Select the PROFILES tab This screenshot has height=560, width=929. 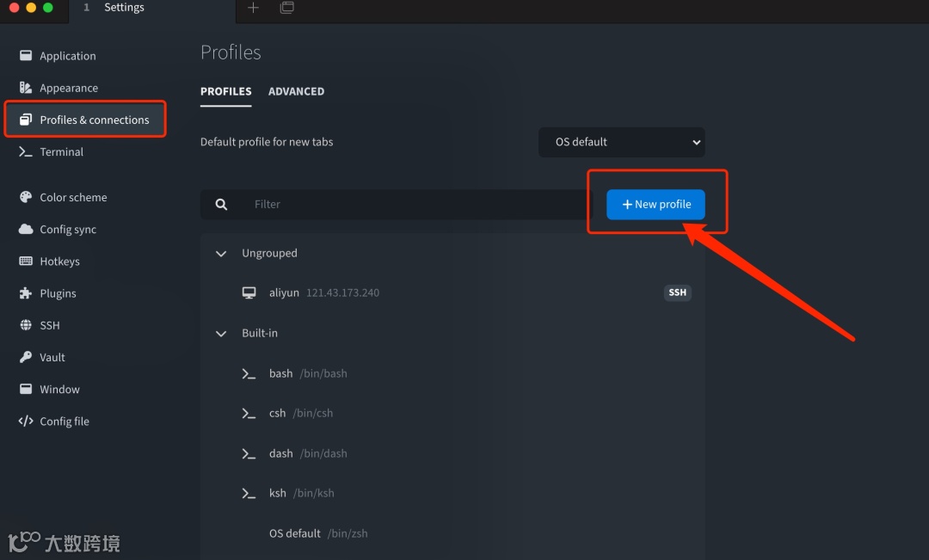point(225,91)
